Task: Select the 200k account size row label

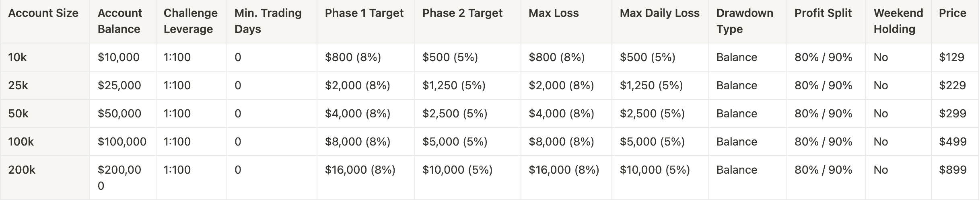Action: point(22,170)
